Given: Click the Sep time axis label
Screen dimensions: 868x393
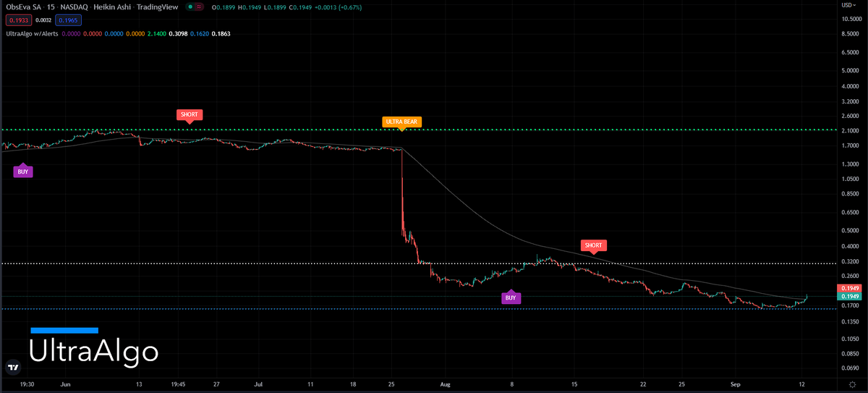Looking at the screenshot, I should (735, 384).
